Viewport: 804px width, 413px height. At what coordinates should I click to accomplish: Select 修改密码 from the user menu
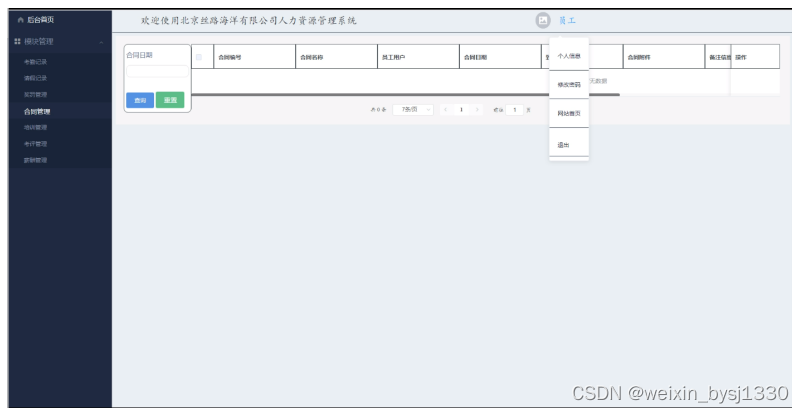(569, 85)
